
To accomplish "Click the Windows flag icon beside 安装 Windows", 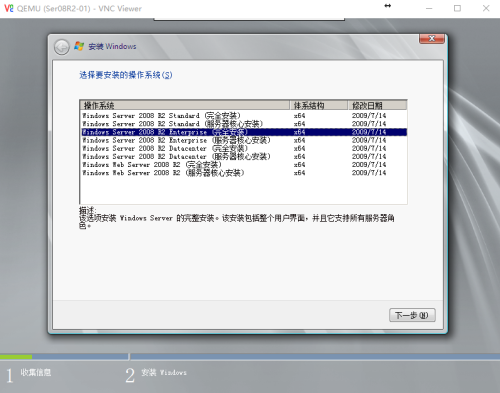I will [x=79, y=46].
